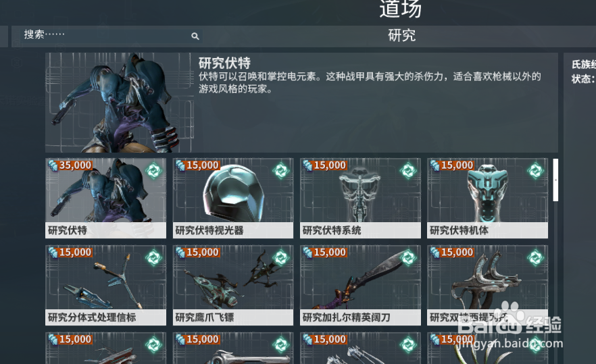Click the search magnifier icon

195,36
